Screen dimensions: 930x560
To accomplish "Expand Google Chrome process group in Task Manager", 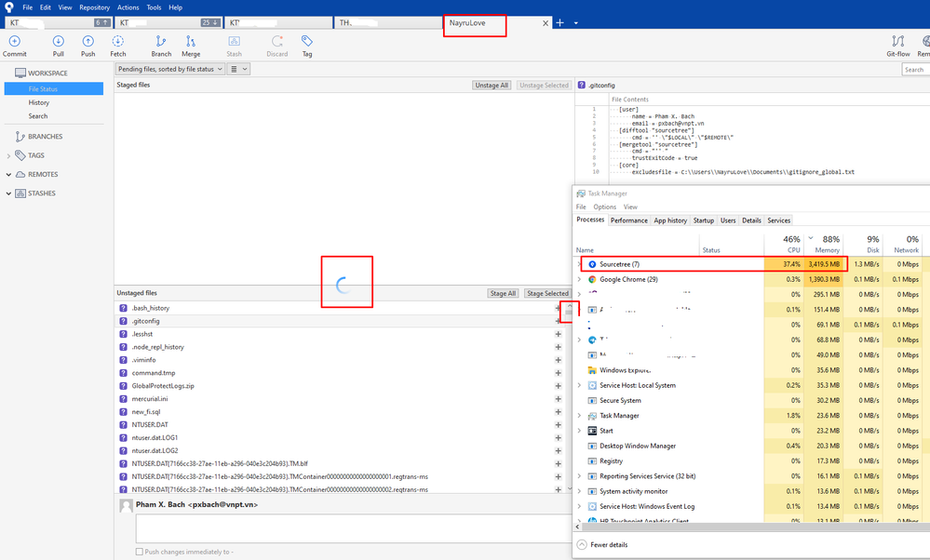I will (x=579, y=279).
